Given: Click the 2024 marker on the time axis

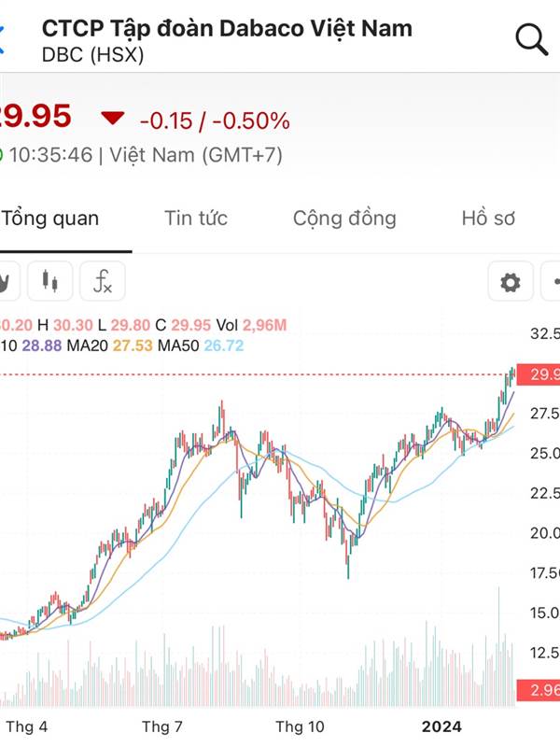Looking at the screenshot, I should 441,726.
